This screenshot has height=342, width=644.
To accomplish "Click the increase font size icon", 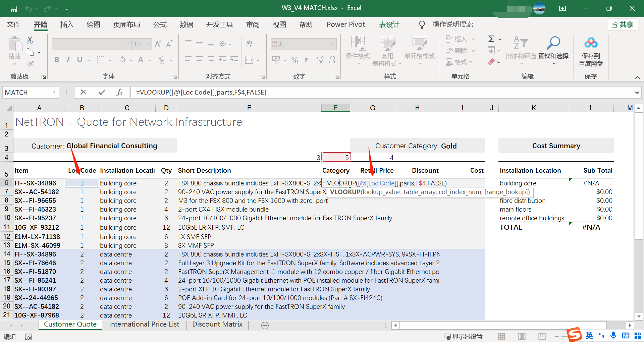I will click(x=158, y=44).
